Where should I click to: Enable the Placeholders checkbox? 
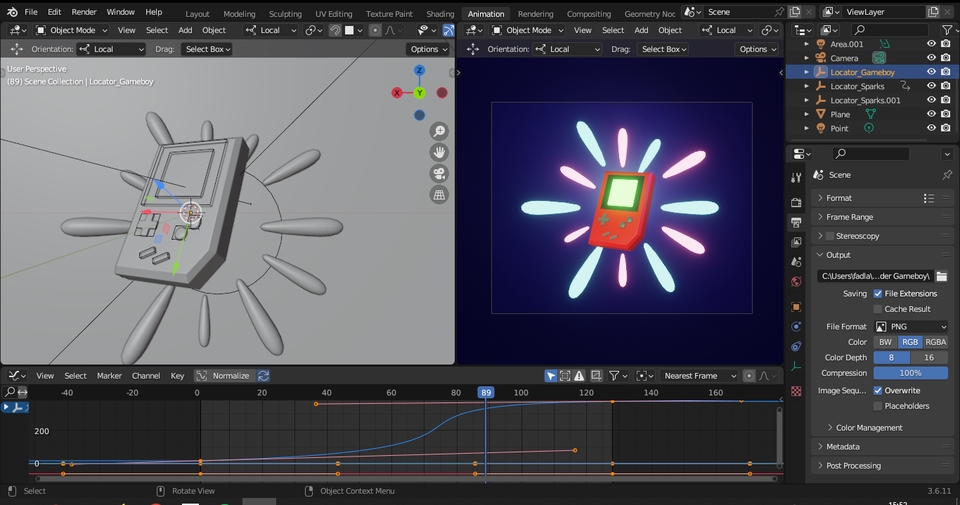[x=878, y=406]
